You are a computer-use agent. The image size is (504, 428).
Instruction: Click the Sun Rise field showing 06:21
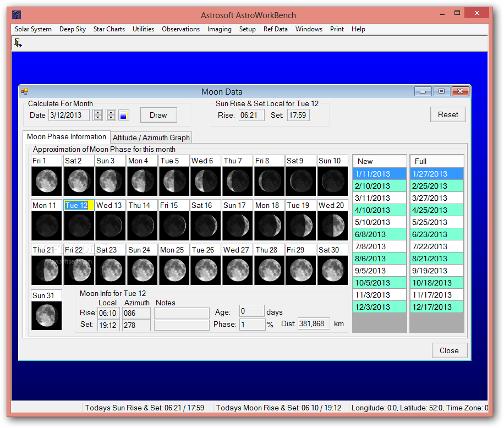click(251, 115)
